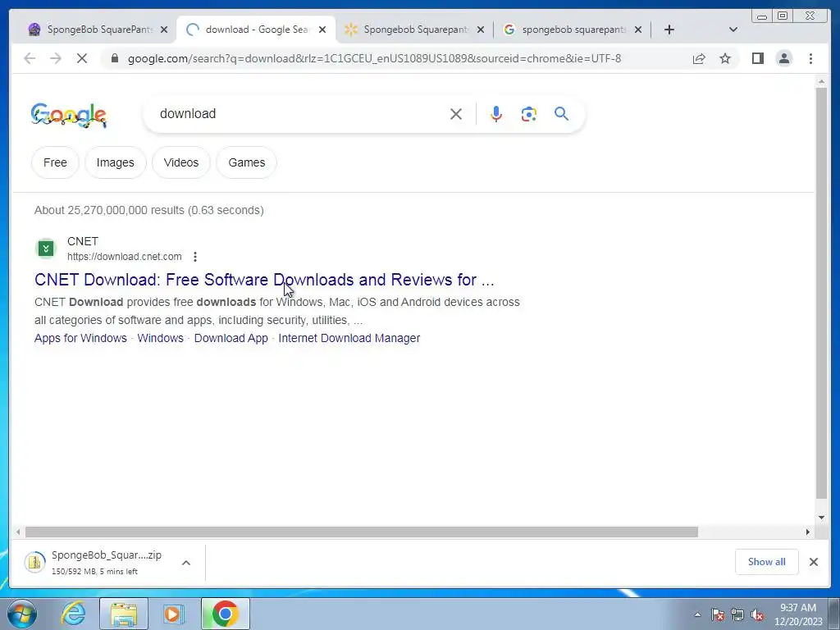Close the Walmart Spongebob tab
This screenshot has width=840, height=630.
[x=481, y=30]
